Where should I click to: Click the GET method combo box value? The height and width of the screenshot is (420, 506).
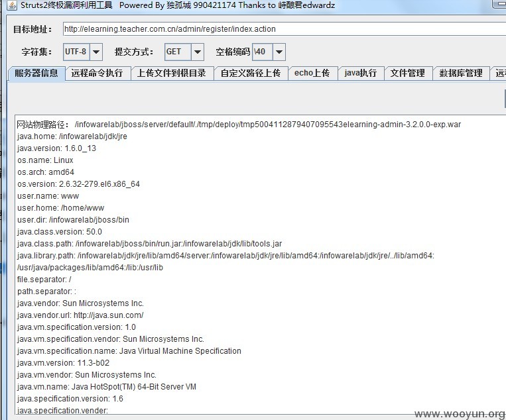(178, 52)
